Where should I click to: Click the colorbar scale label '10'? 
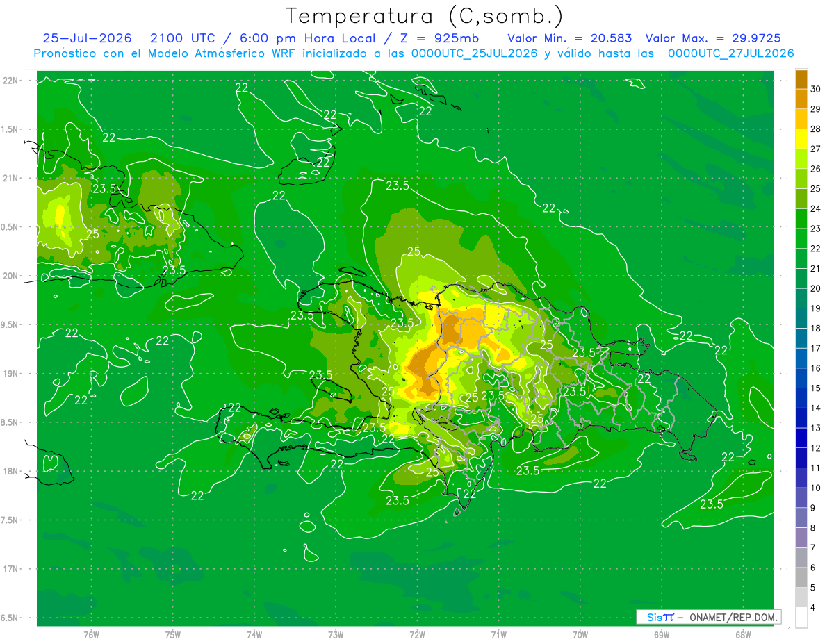[816, 488]
